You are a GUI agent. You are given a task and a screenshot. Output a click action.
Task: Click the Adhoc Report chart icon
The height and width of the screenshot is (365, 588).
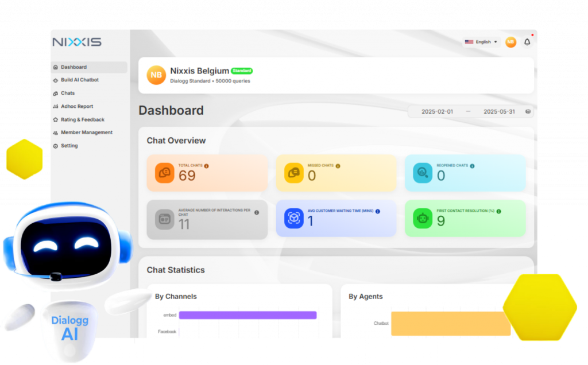tap(56, 106)
